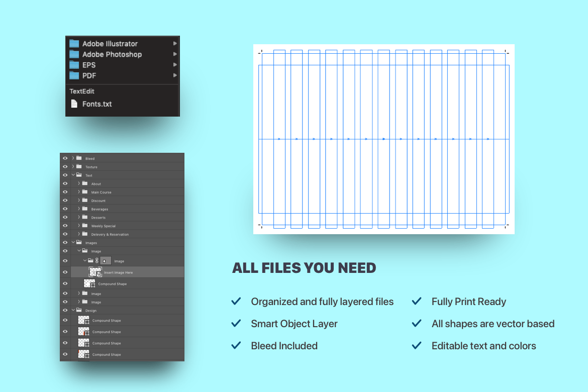This screenshot has height=392, width=588.
Task: Hide the Texture layer group
Action: tap(65, 166)
